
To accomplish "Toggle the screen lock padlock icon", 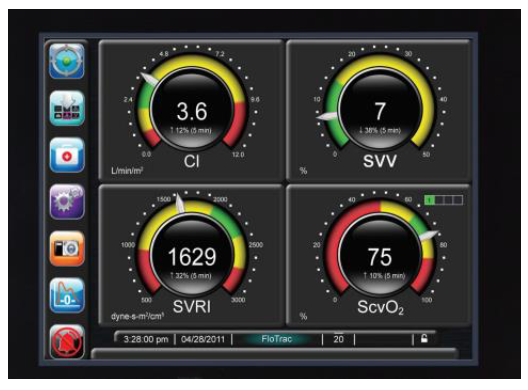I will 424,338.
